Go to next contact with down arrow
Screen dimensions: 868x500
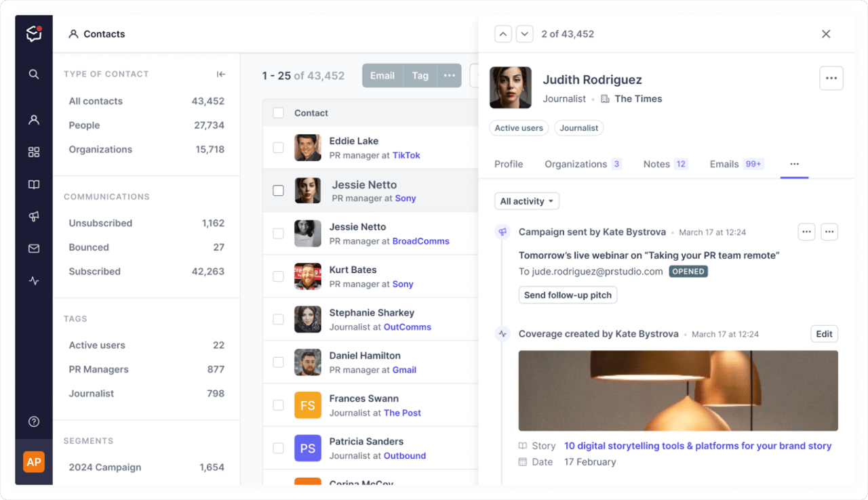click(x=525, y=34)
